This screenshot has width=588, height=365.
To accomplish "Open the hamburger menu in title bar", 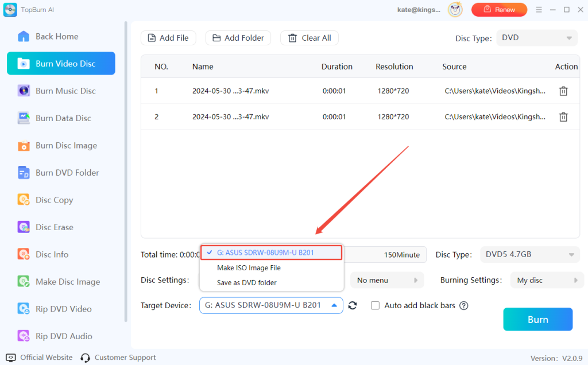I will tap(539, 10).
